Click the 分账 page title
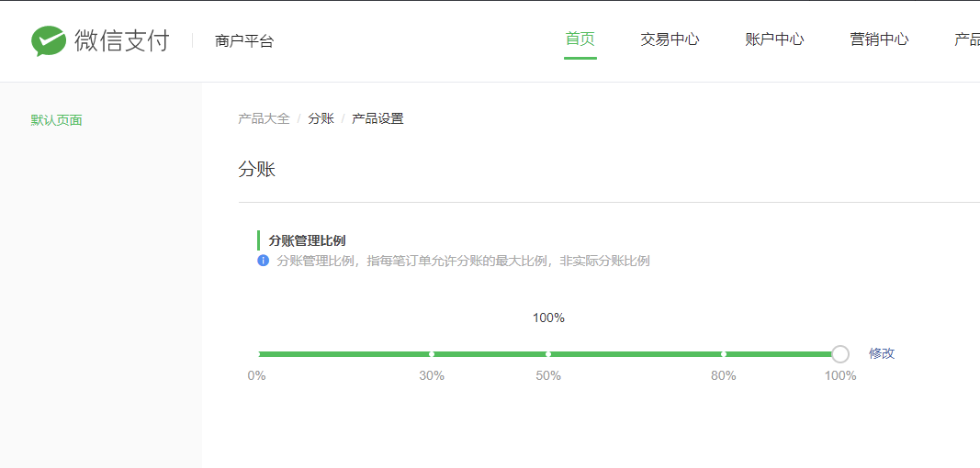The width and height of the screenshot is (980, 468). [x=256, y=170]
